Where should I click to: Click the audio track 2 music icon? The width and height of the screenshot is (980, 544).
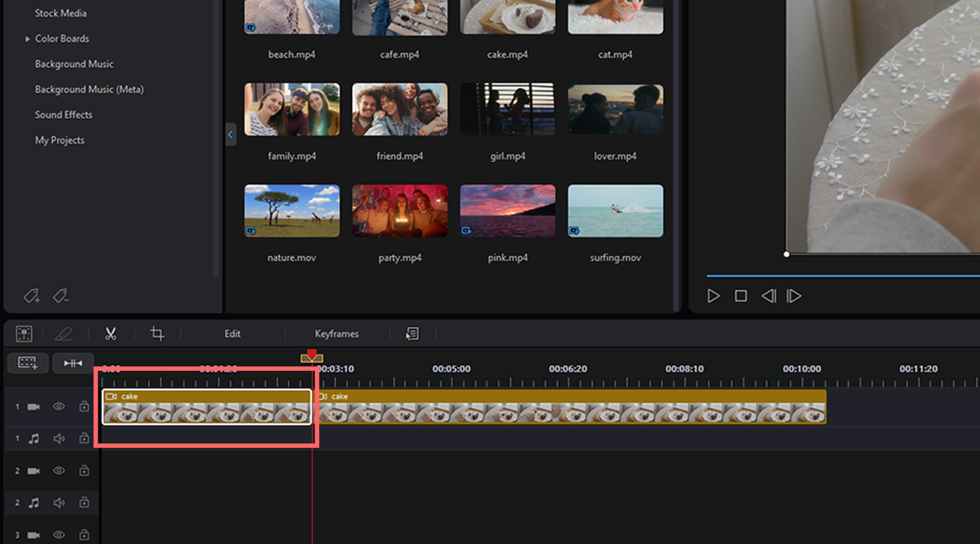33,503
